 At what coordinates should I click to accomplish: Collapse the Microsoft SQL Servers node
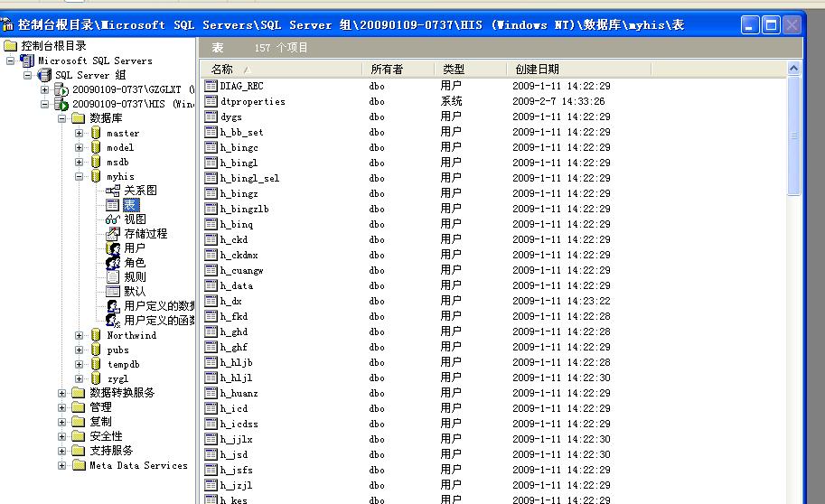coord(10,61)
